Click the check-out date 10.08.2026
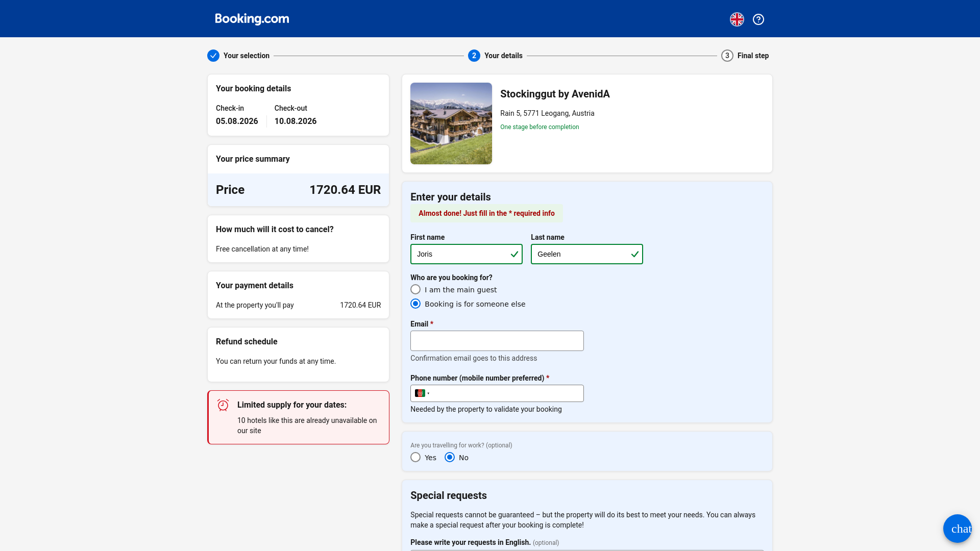The width and height of the screenshot is (980, 551). 296,121
